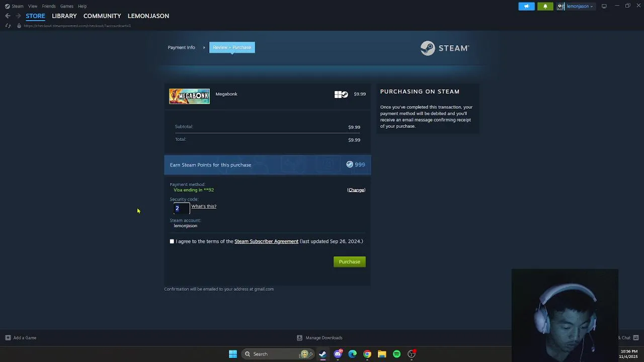Screen dimensions: 644x362
Task: Switch to Big Picture mode monitor icon
Action: coord(604,6)
